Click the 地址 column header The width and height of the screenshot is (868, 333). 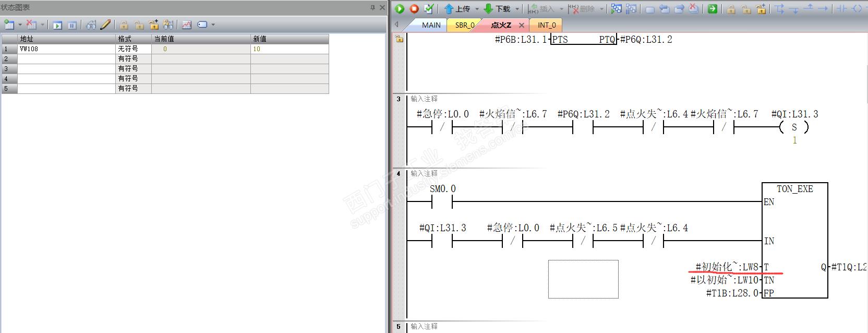point(66,39)
